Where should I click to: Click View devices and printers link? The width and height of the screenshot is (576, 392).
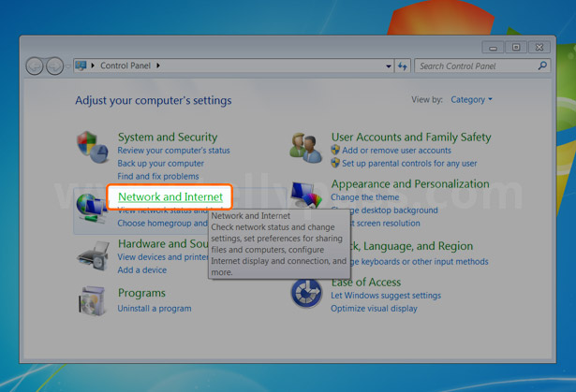(x=163, y=257)
